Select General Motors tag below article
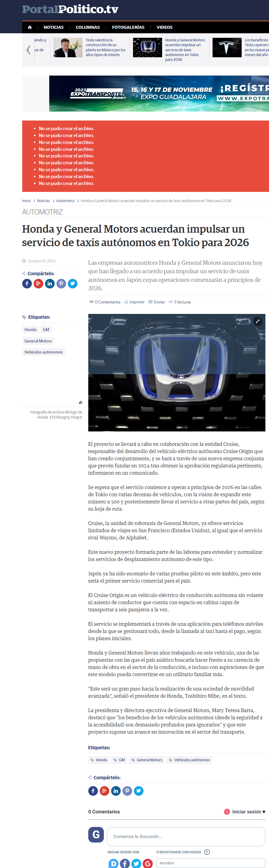 point(147,760)
